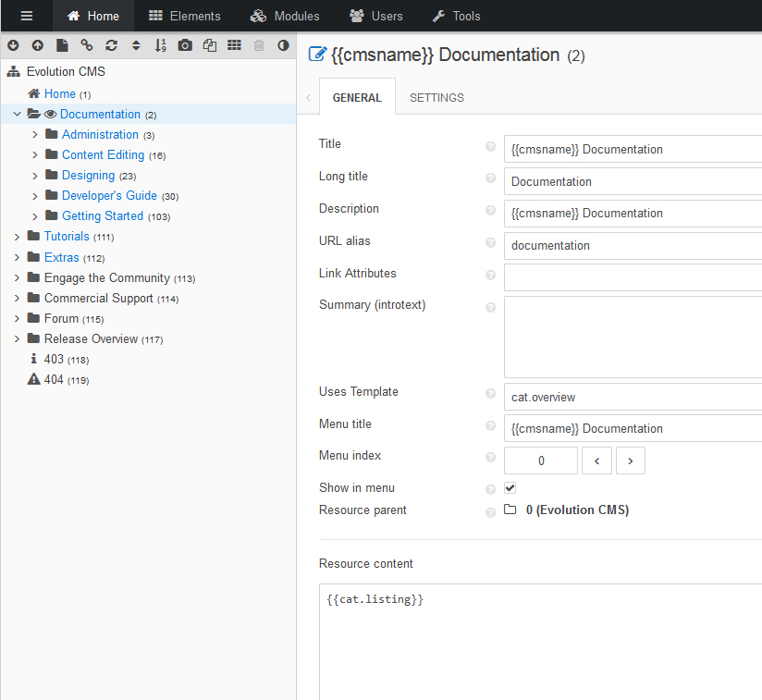Image resolution: width=762 pixels, height=700 pixels.
Task: Click into the Resource content editor
Action: point(540,642)
